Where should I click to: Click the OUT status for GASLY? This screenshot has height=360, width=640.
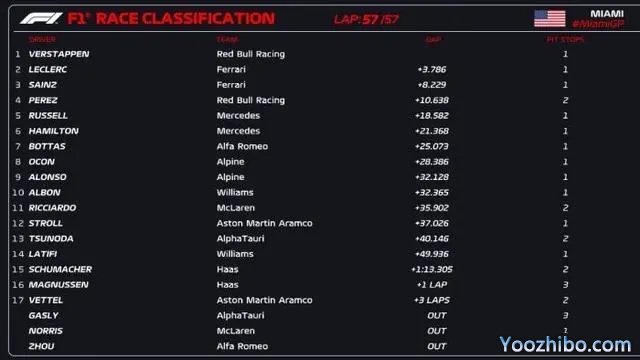click(436, 316)
